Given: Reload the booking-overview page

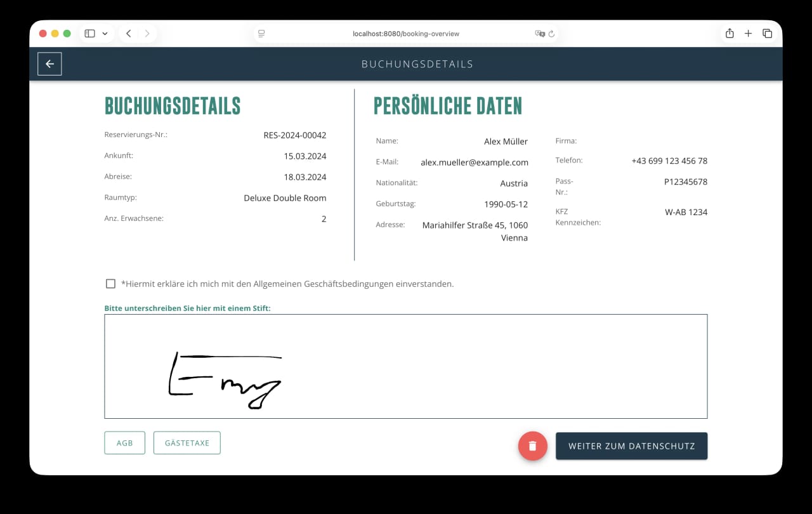Looking at the screenshot, I should tap(551, 34).
